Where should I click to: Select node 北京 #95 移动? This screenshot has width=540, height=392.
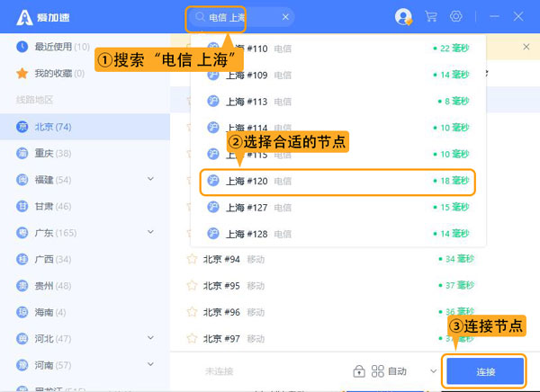(x=355, y=286)
